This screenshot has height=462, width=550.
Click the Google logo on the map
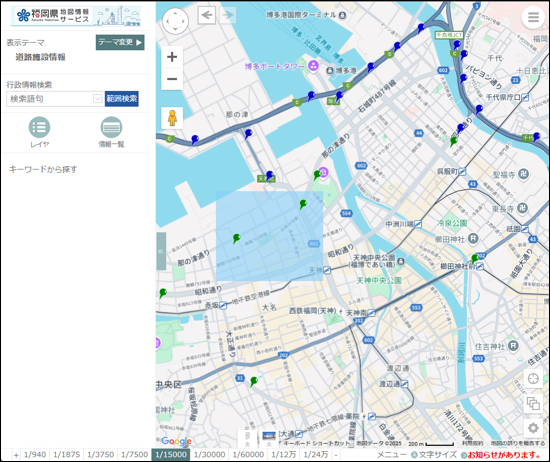(176, 441)
